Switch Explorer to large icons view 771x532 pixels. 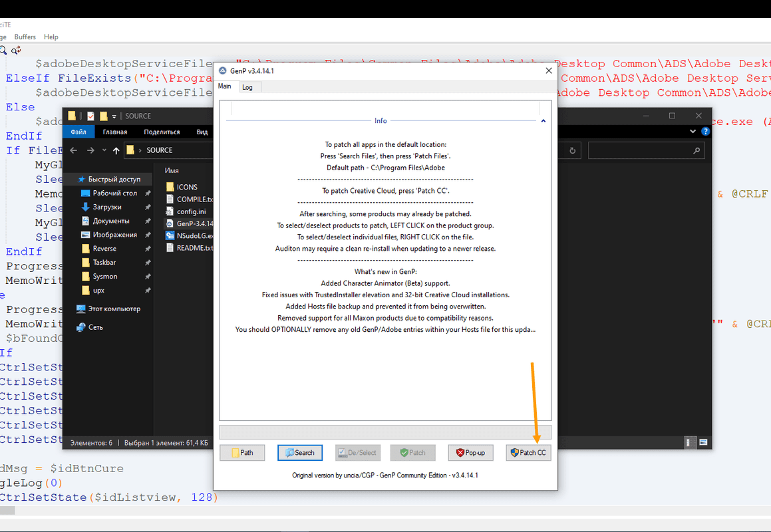704,442
